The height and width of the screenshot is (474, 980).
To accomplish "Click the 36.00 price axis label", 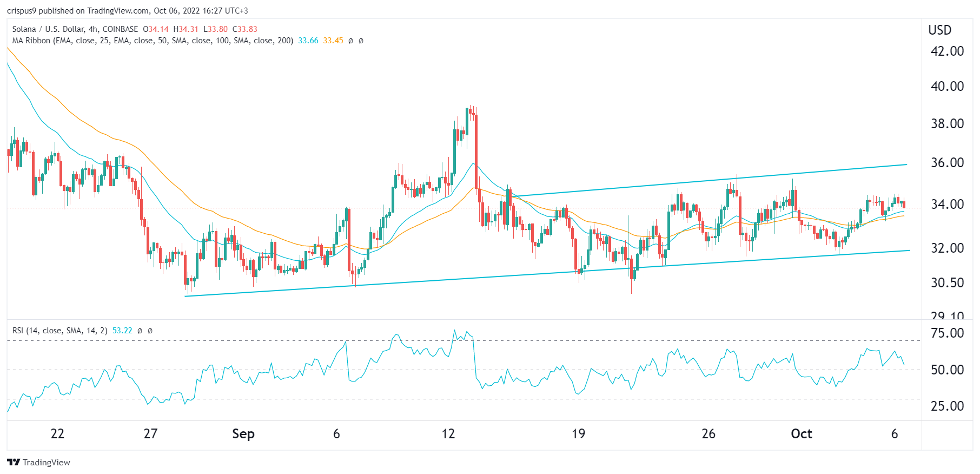I will click(947, 163).
